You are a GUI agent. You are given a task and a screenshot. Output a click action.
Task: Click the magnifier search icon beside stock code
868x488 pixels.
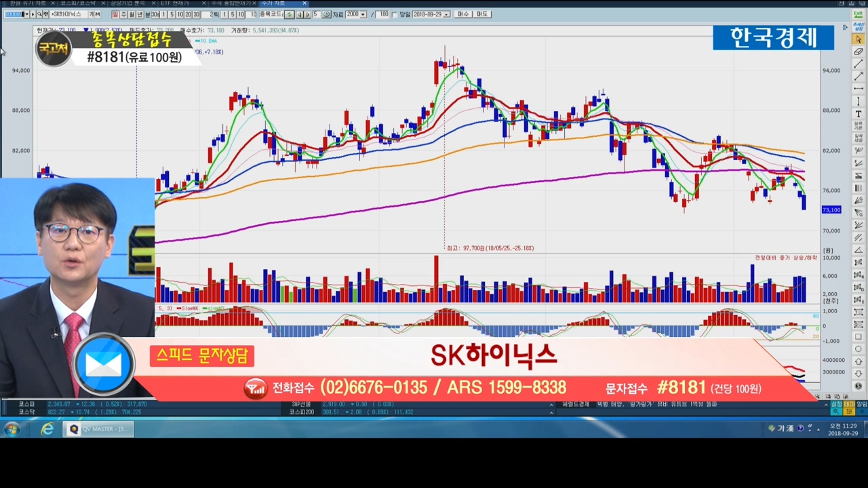[39, 14]
